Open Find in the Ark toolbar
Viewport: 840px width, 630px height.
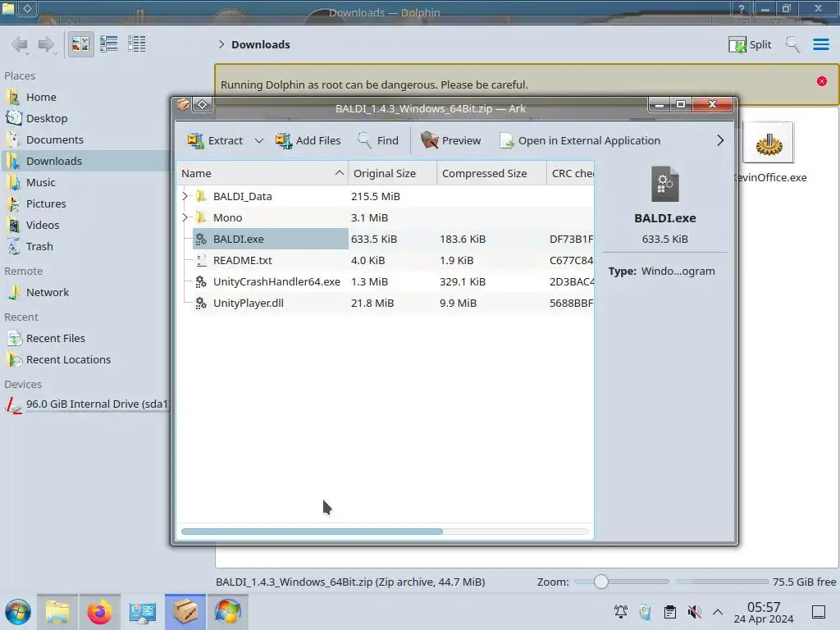pyautogui.click(x=377, y=140)
